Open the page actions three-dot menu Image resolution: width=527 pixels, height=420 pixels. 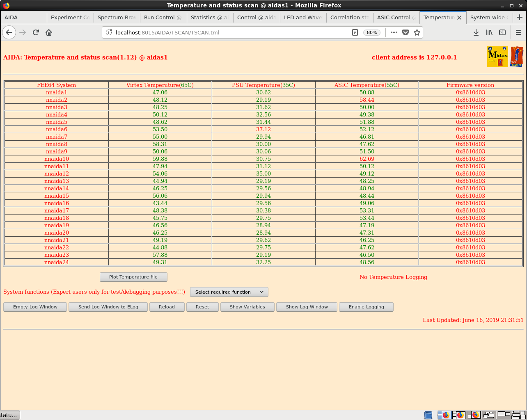point(394,32)
